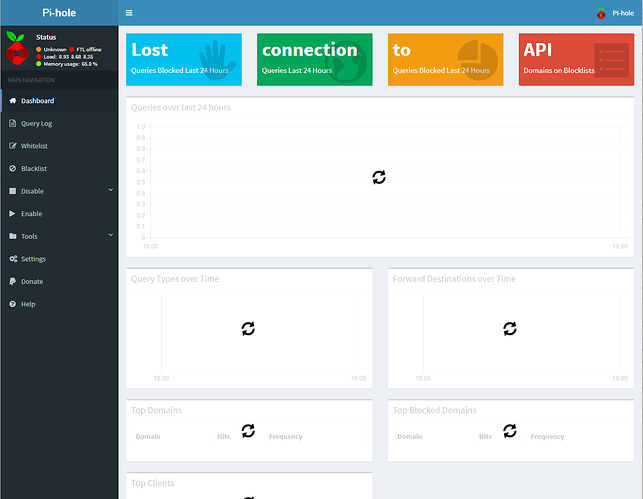Click refresh spinner in Top Blocked Domains

(509, 430)
